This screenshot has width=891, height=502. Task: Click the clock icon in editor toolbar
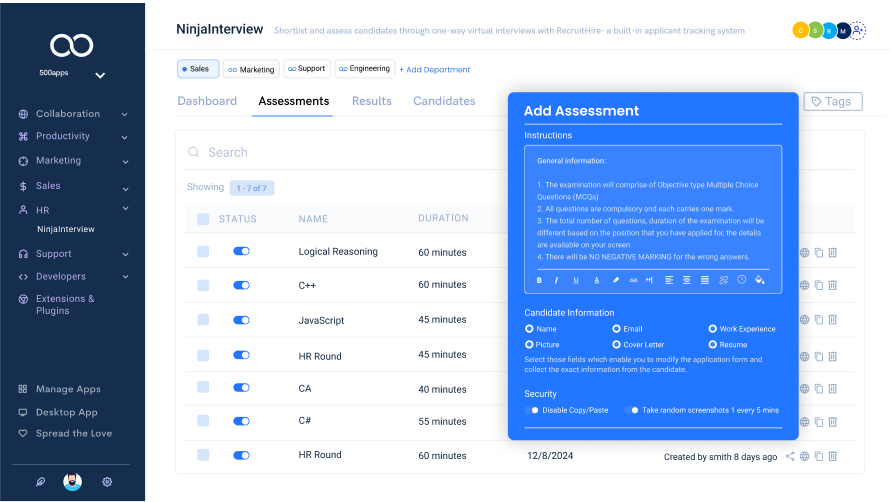[742, 279]
